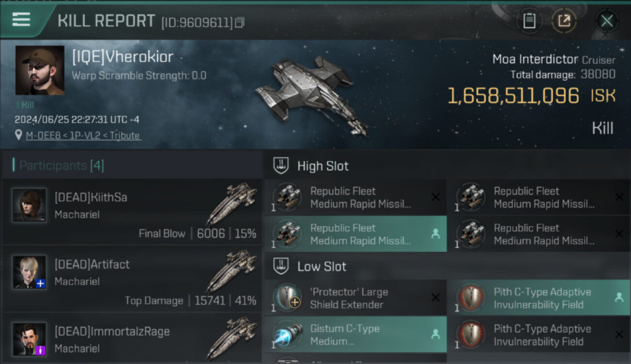Toggle the highlighted Republic Fleet missile launcher
631x364 pixels.
point(356,234)
